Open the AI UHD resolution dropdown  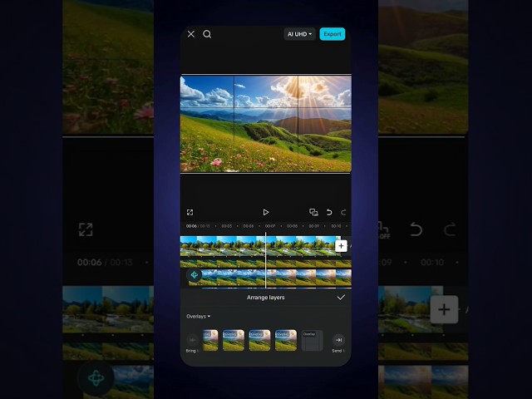pyautogui.click(x=299, y=34)
